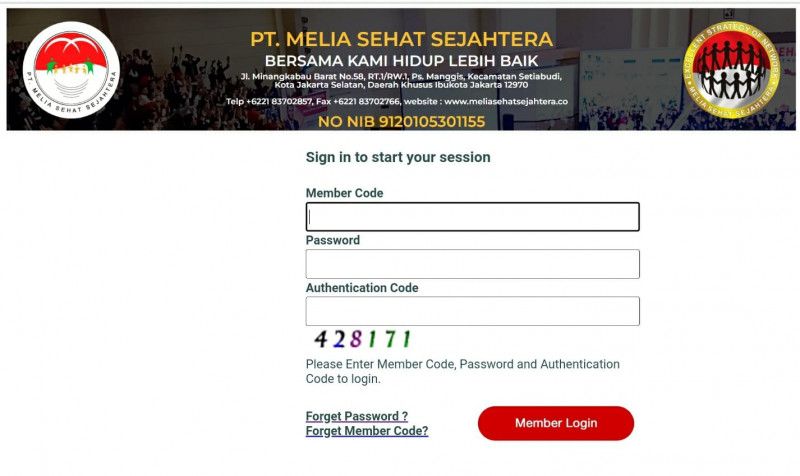Select the Authentication Code text box
This screenshot has width=800, height=476.
[x=472, y=311]
